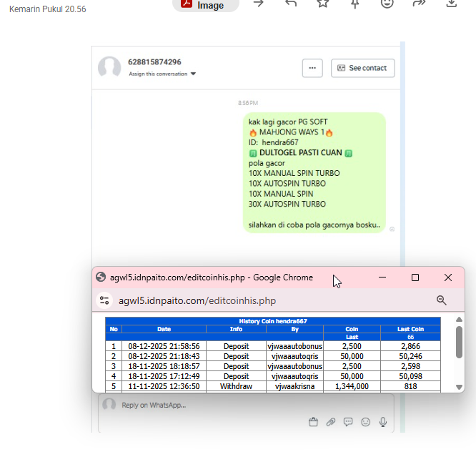
Task: Click the vertical scrollbar thumb in popup
Action: [x=459, y=342]
